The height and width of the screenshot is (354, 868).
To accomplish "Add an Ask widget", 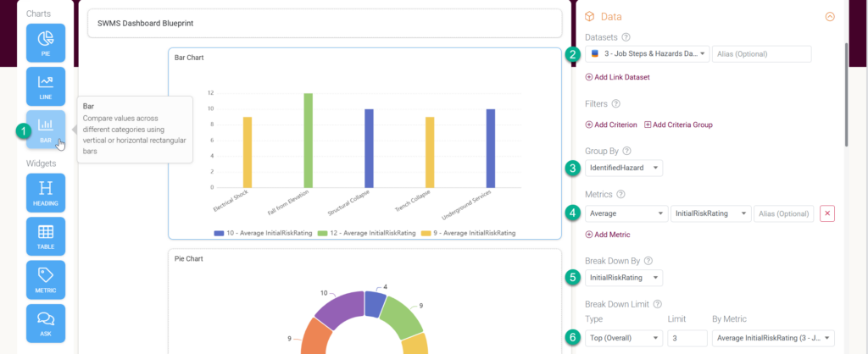I will coord(46,323).
